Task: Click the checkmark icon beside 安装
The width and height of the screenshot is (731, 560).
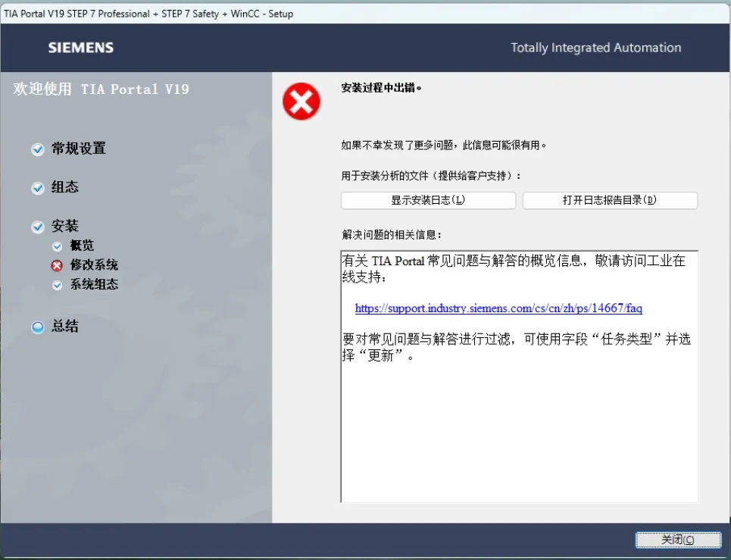Action: [x=38, y=227]
